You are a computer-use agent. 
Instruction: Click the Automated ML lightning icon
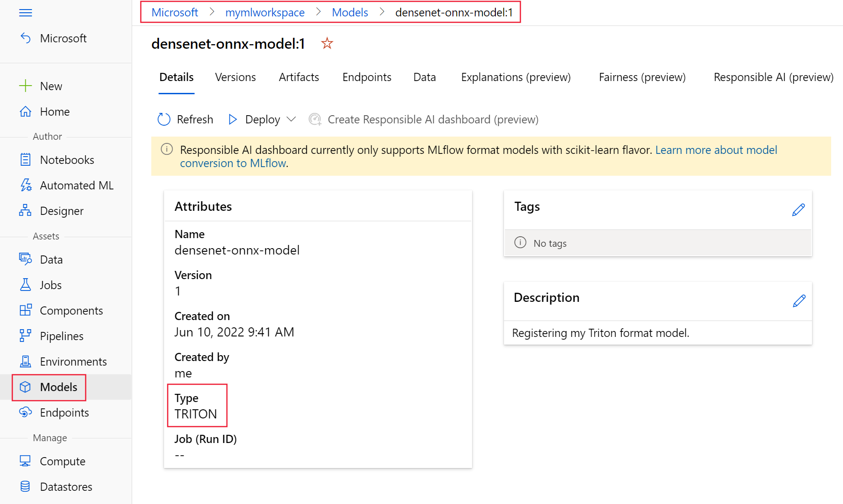[26, 185]
